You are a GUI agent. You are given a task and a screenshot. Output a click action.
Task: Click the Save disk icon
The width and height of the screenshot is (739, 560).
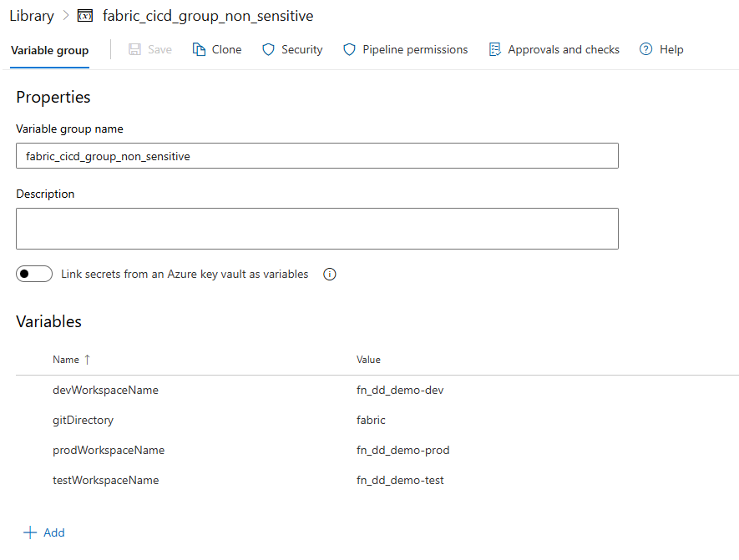134,49
